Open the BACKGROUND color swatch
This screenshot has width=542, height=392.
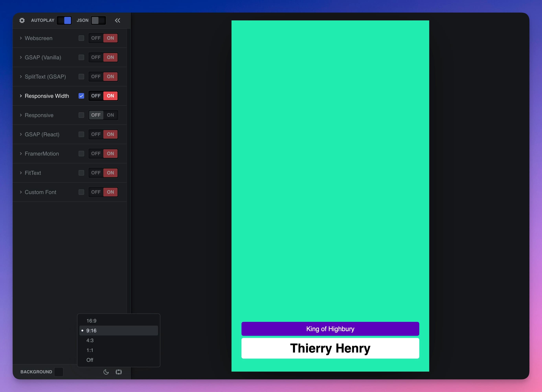point(59,372)
